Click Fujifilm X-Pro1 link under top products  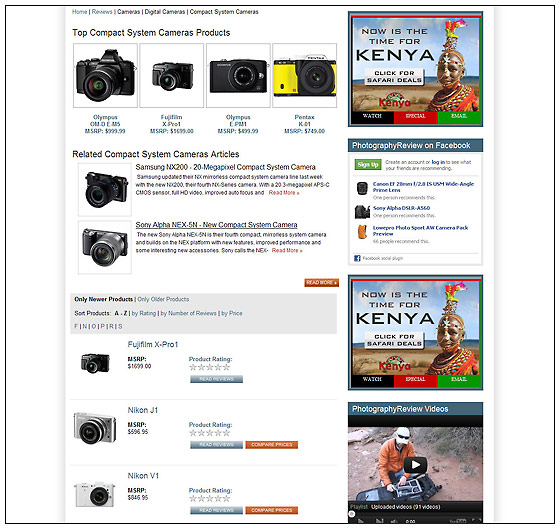click(171, 121)
